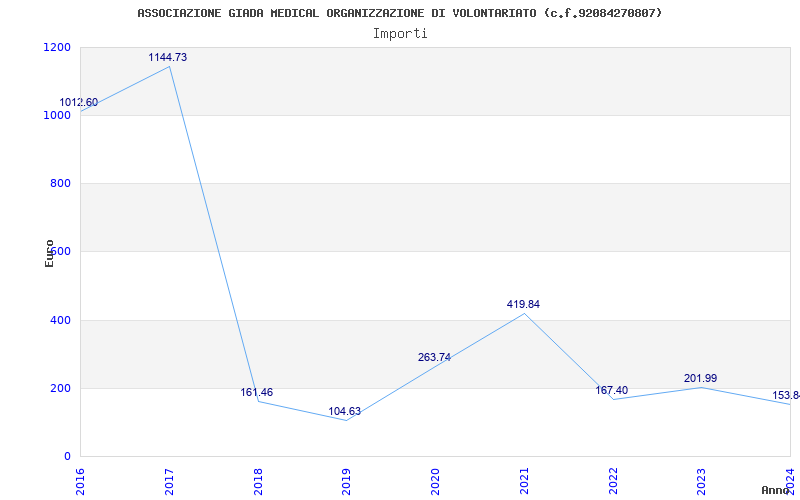Click the 161.46 value for 2018
Screen dimensions: 800x500
[x=257, y=392]
